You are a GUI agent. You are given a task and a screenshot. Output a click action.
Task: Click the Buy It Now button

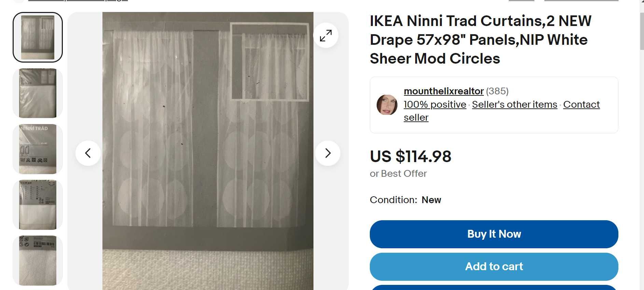coord(494,234)
